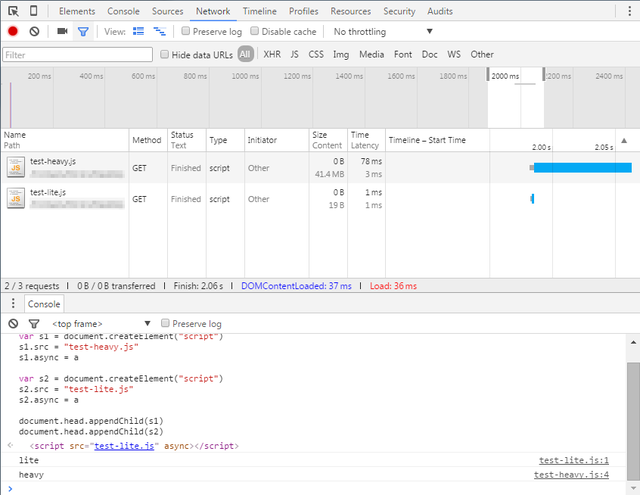The height and width of the screenshot is (495, 640).
Task: Click JS file icon for test-lite.js
Action: click(16, 198)
